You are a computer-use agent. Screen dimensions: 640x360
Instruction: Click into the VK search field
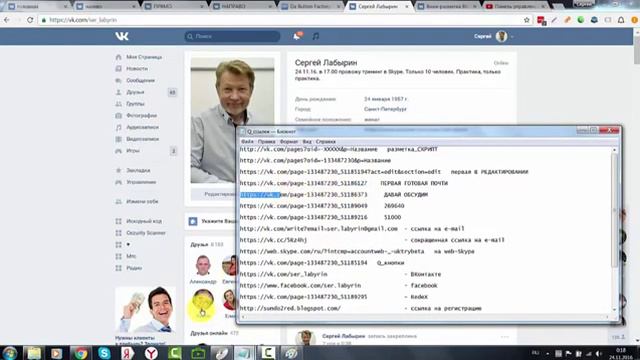(232, 36)
